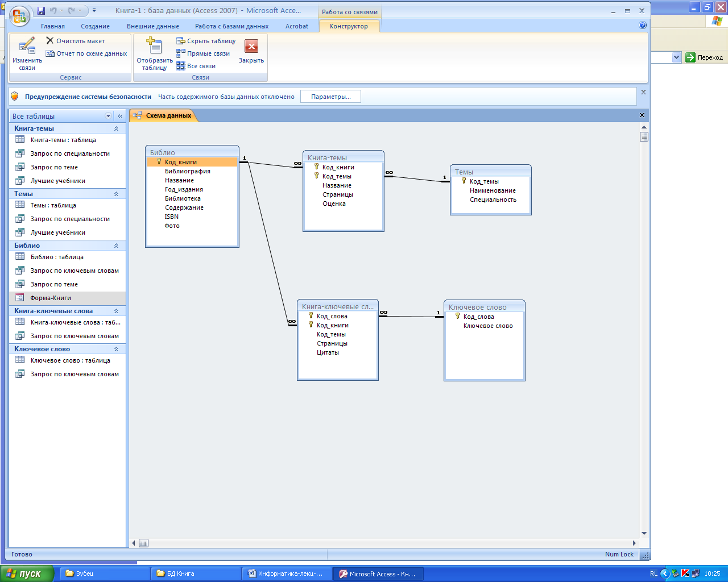The height and width of the screenshot is (582, 728).
Task: Click Ключевое слово table title bar
Action: 485,307
